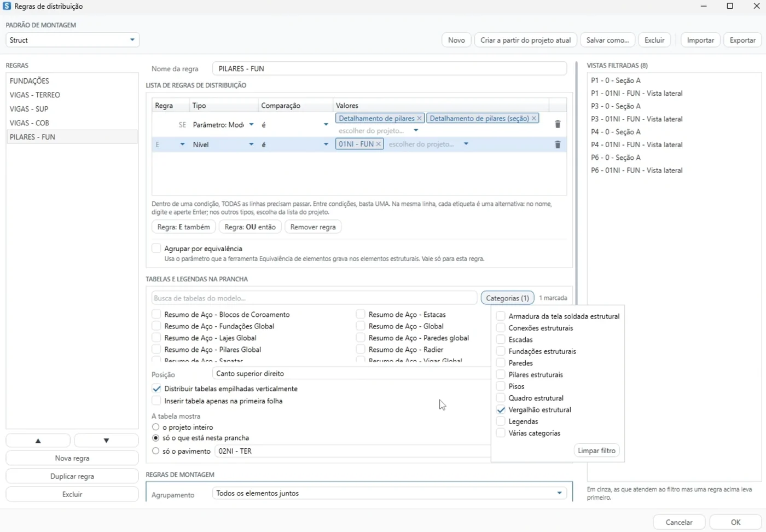Open the Nível type dropdown
This screenshot has height=532, width=766.
click(x=223, y=144)
